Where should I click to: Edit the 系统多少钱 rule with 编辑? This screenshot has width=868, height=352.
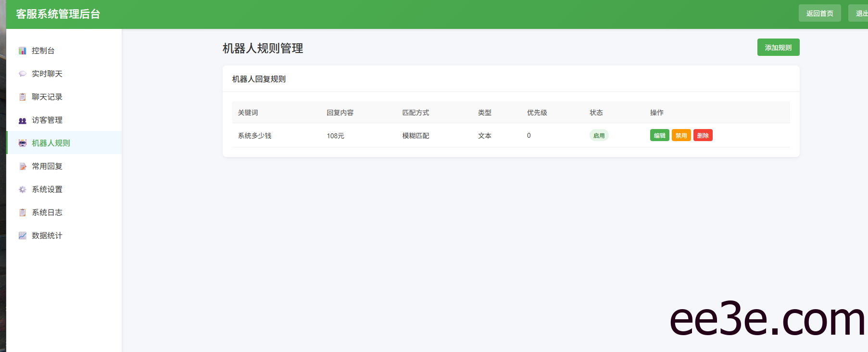coord(659,135)
